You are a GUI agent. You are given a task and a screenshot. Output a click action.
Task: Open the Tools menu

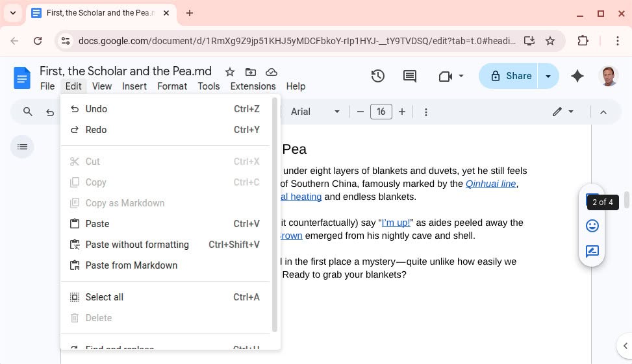[209, 86]
